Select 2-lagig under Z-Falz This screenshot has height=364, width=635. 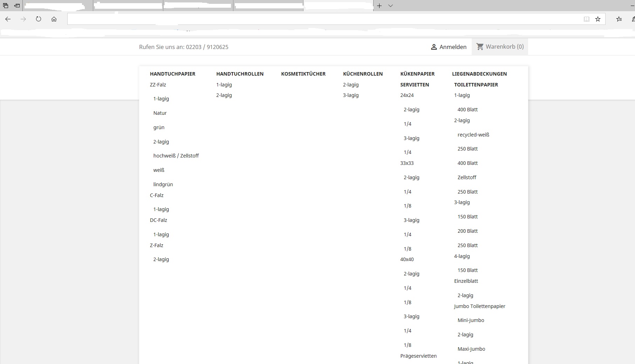point(161,259)
